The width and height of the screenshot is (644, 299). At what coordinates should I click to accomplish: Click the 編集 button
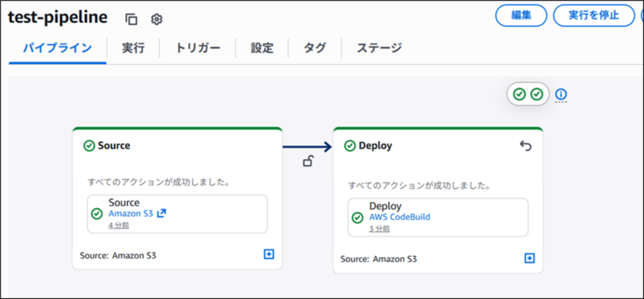pos(521,16)
